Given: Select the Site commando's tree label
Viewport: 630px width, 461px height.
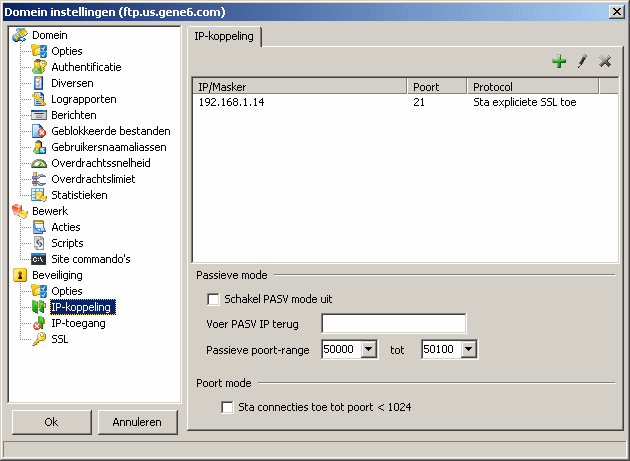Looking at the screenshot, I should 91,259.
